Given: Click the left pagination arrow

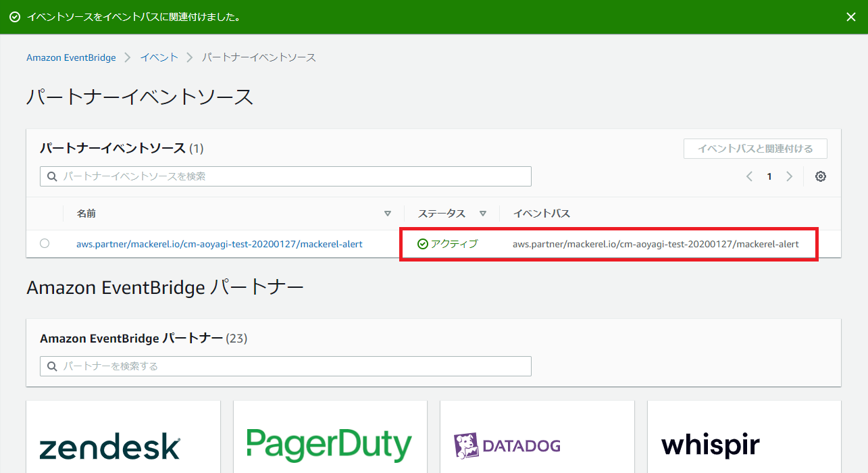Looking at the screenshot, I should [x=748, y=176].
